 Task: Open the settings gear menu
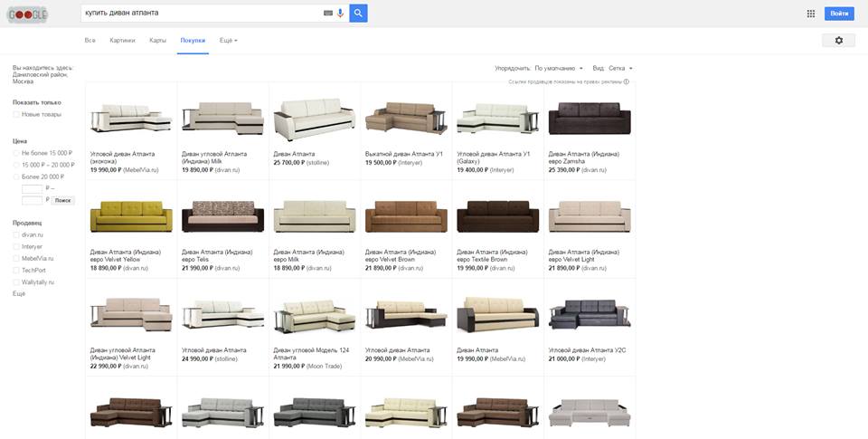[838, 41]
